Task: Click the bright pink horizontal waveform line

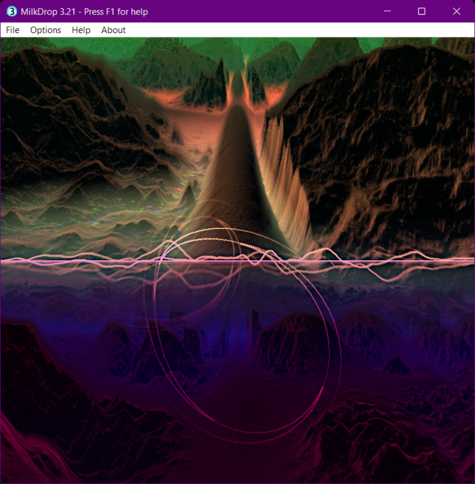Action: [x=237, y=260]
